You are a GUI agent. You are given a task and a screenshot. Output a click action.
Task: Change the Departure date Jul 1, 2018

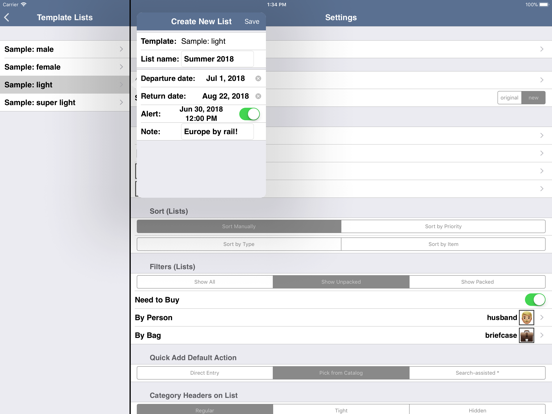[x=225, y=79]
